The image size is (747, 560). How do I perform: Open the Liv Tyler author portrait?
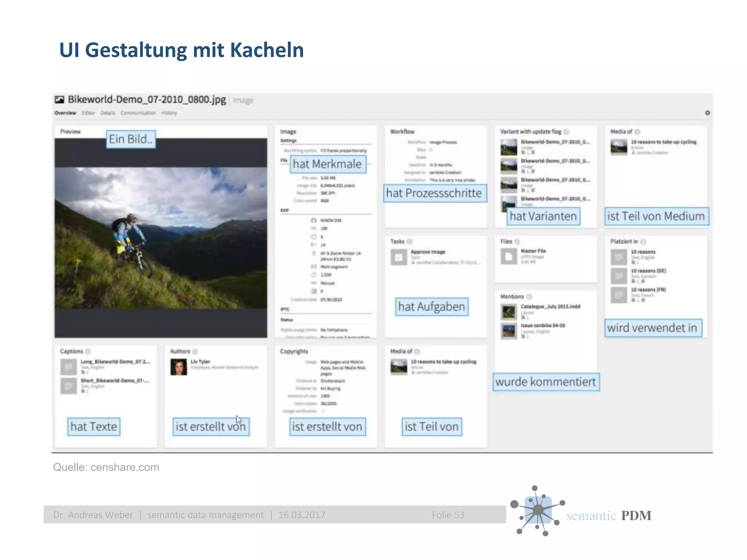179,367
